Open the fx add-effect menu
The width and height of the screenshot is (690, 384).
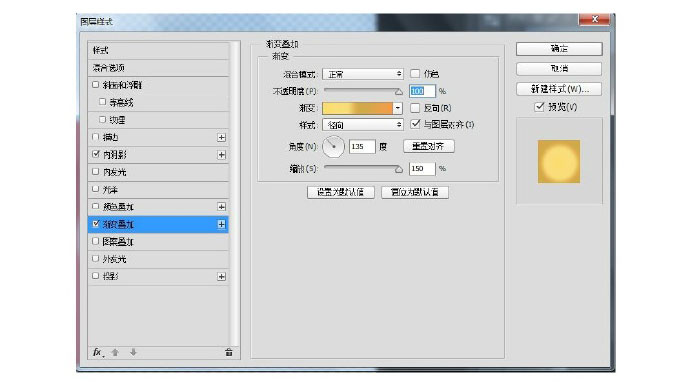(x=98, y=352)
